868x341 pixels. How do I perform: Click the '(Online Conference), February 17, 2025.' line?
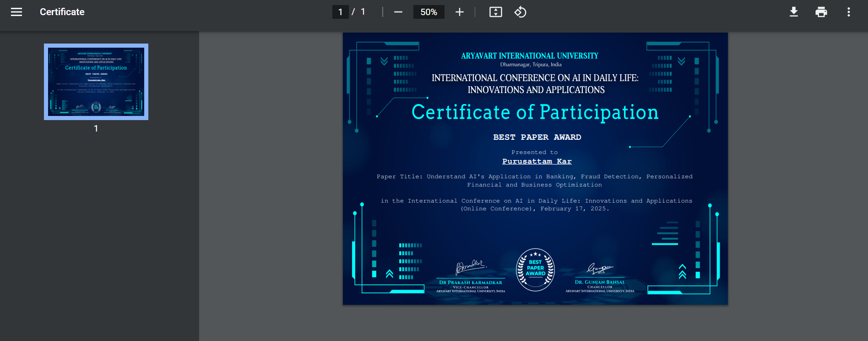click(x=535, y=209)
